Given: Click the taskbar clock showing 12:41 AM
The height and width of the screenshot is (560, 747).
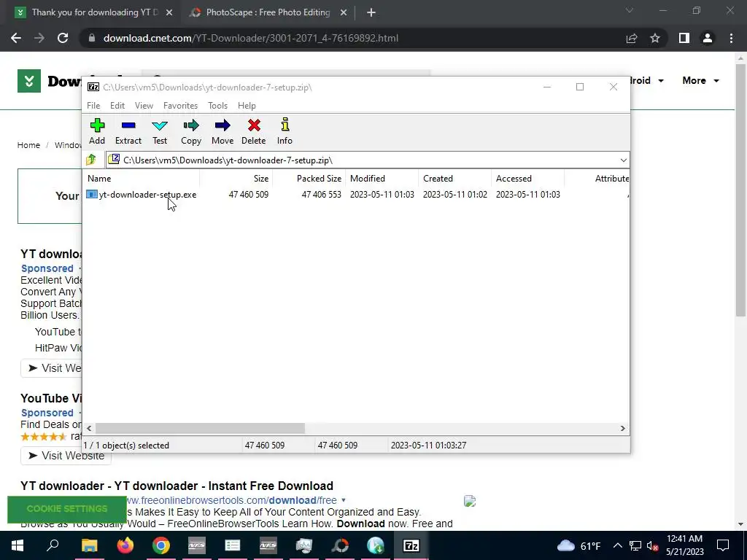Looking at the screenshot, I should click(x=684, y=545).
